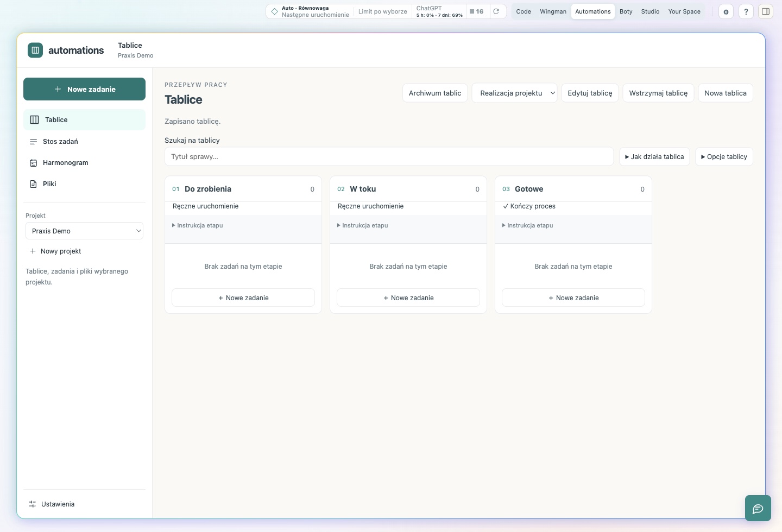Expand Instrukcja etapu under Gotowe
782x532 pixels.
[x=528, y=225]
